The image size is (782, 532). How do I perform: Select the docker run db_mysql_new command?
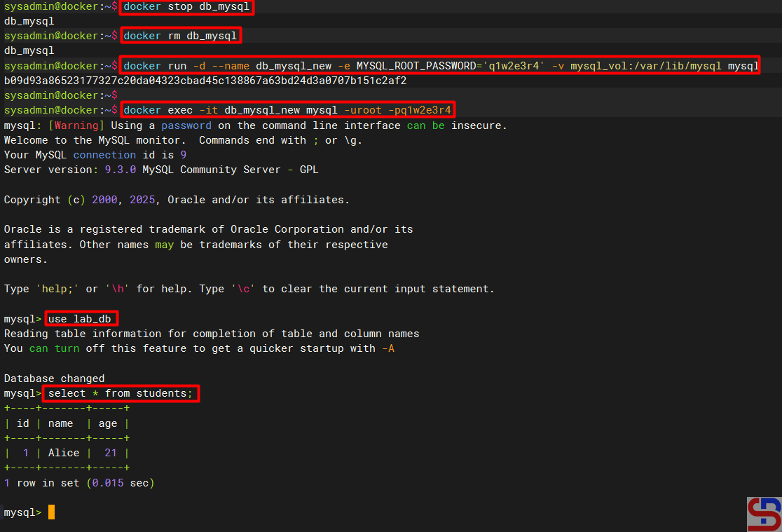440,66
